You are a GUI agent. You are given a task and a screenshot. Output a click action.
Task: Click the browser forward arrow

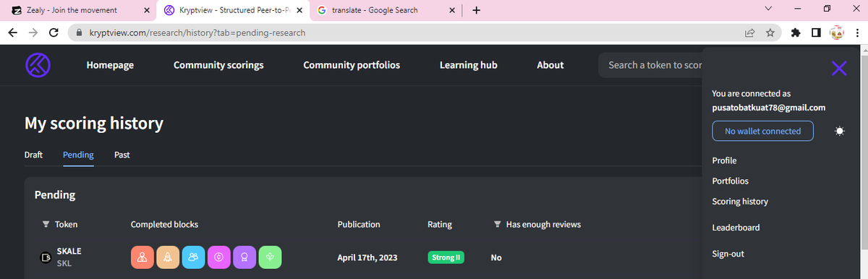coord(33,33)
